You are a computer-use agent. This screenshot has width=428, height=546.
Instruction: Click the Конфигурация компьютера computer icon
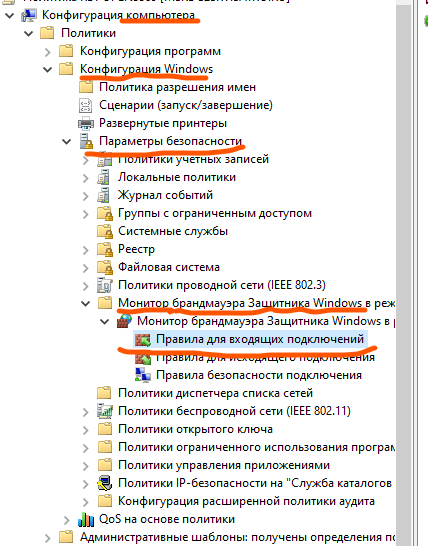pyautogui.click(x=29, y=15)
